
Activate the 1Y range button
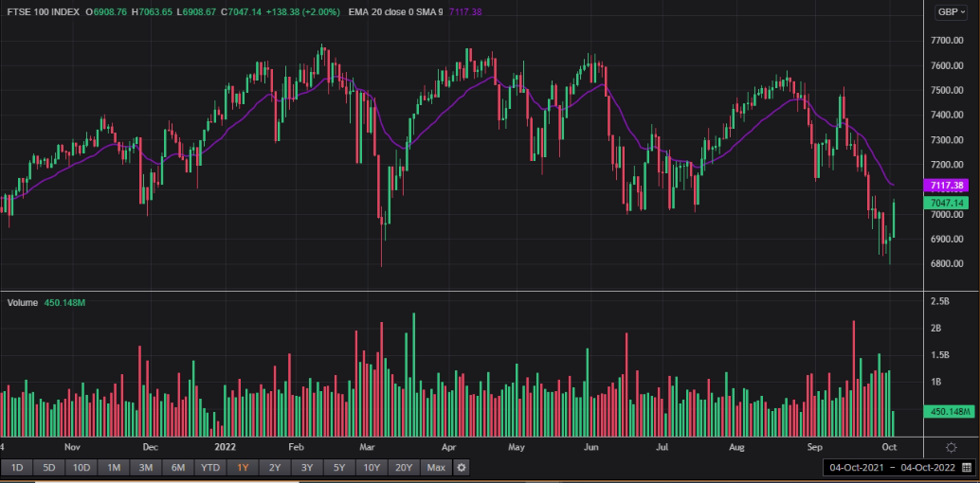pyautogui.click(x=243, y=468)
